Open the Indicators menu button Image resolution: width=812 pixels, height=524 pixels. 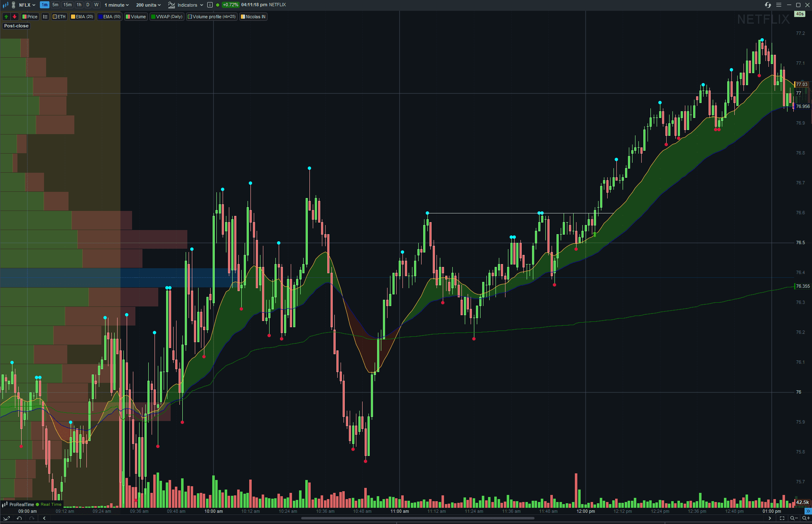point(186,5)
